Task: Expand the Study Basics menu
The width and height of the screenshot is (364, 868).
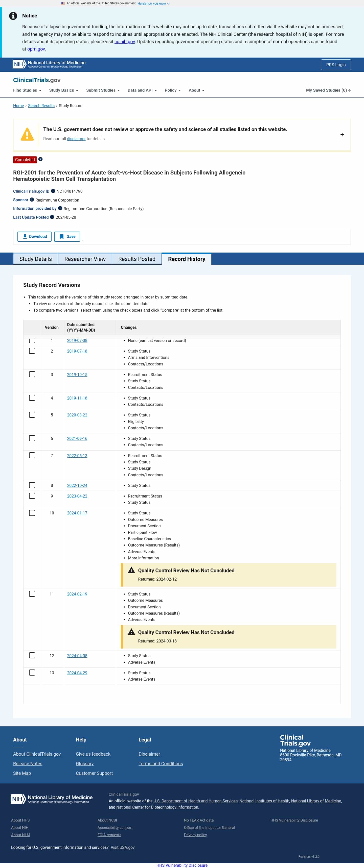Action: 64,90
